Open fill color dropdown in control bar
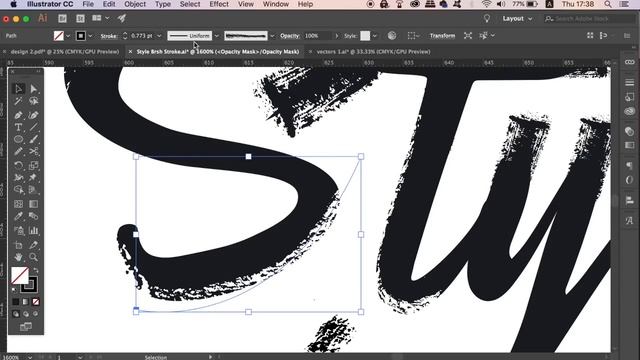The image size is (640, 360). pyautogui.click(x=68, y=36)
